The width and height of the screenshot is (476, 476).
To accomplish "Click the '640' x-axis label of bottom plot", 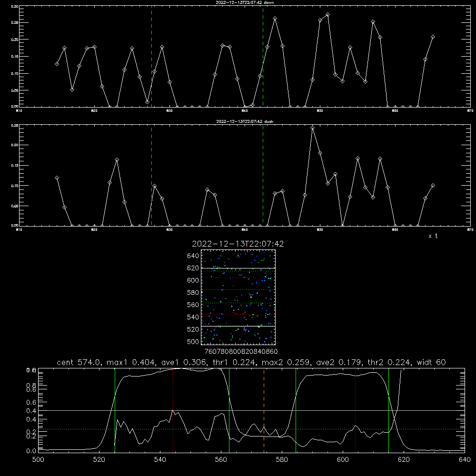I will [465, 460].
